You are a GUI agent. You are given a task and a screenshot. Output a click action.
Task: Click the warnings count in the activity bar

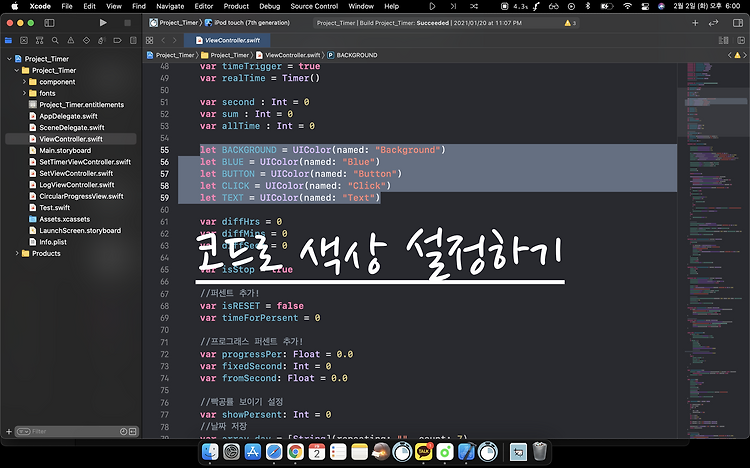click(x=570, y=22)
